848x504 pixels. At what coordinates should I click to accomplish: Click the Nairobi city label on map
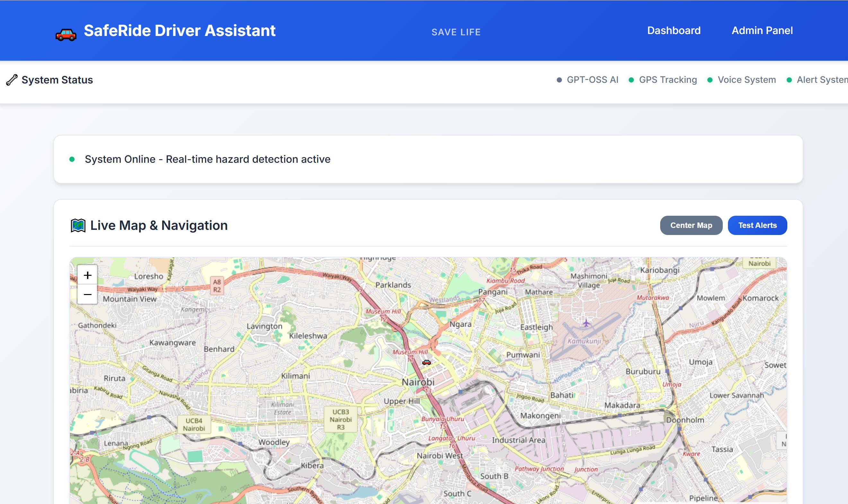coord(418,382)
